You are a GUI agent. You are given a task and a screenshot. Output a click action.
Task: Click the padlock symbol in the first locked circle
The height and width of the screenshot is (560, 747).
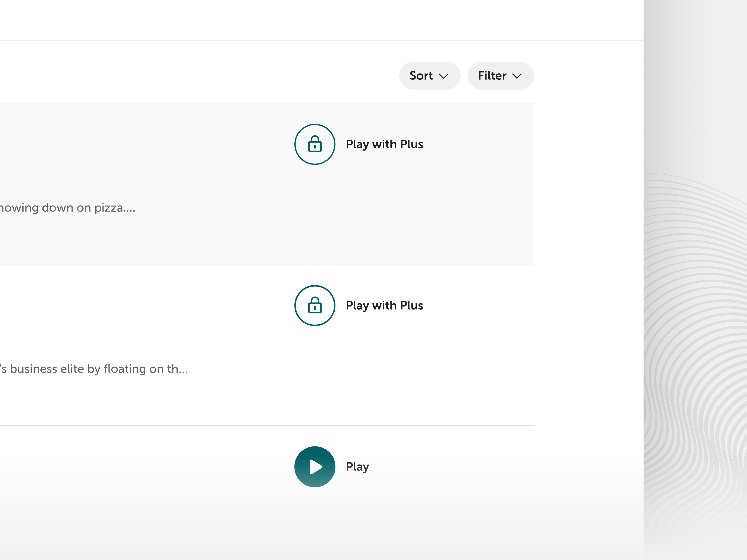coord(315,144)
